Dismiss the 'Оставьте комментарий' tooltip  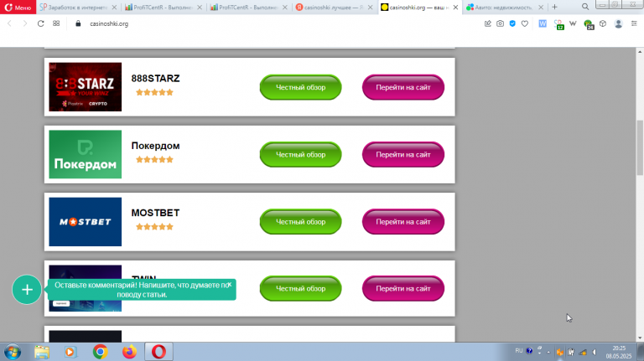pyautogui.click(x=229, y=284)
